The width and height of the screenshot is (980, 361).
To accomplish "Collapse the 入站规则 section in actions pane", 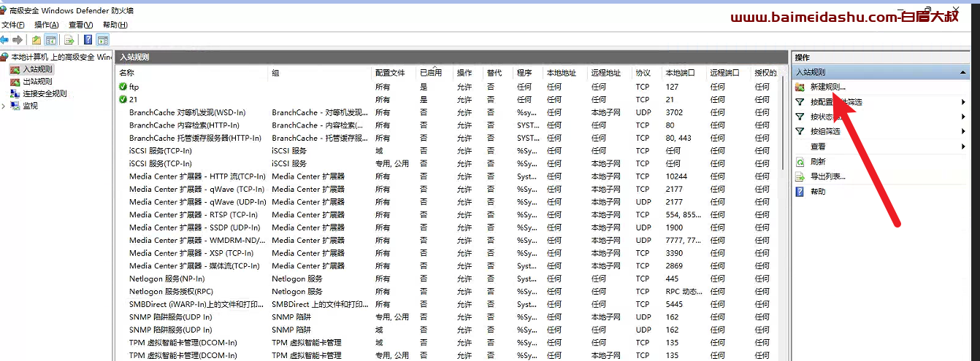I will (963, 72).
